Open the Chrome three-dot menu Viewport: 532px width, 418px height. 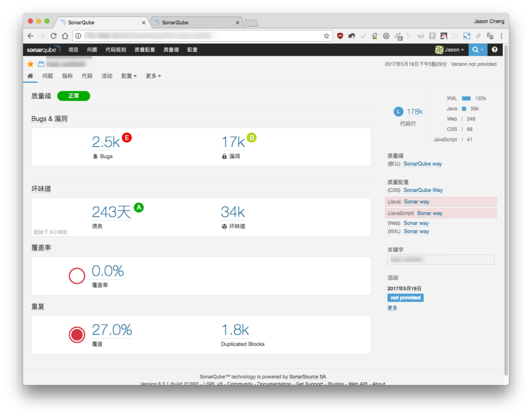501,36
